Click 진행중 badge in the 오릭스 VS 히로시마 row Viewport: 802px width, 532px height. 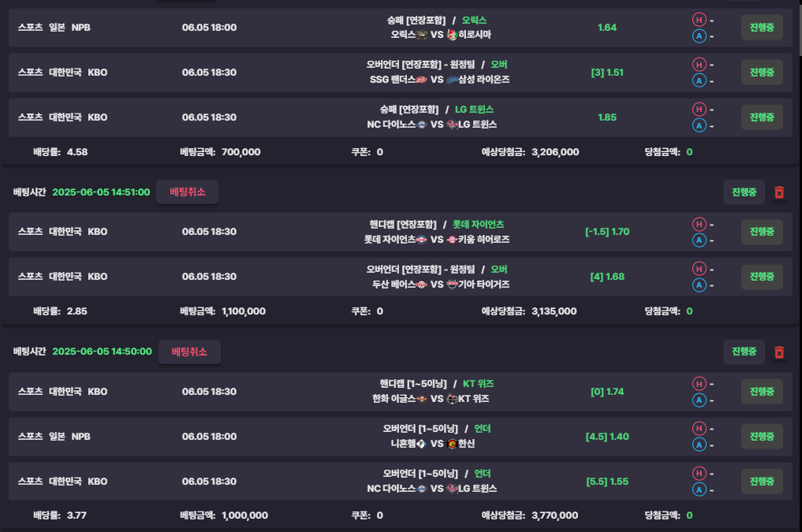pyautogui.click(x=762, y=28)
